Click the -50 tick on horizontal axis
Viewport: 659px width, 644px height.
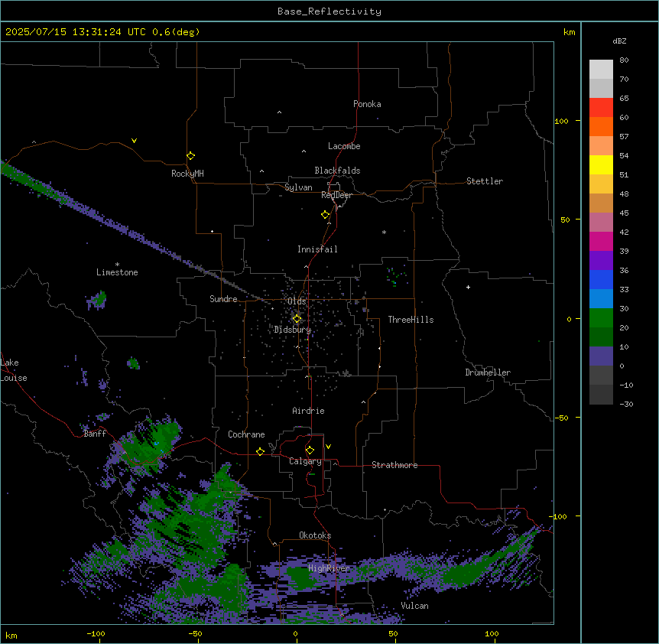click(x=195, y=633)
